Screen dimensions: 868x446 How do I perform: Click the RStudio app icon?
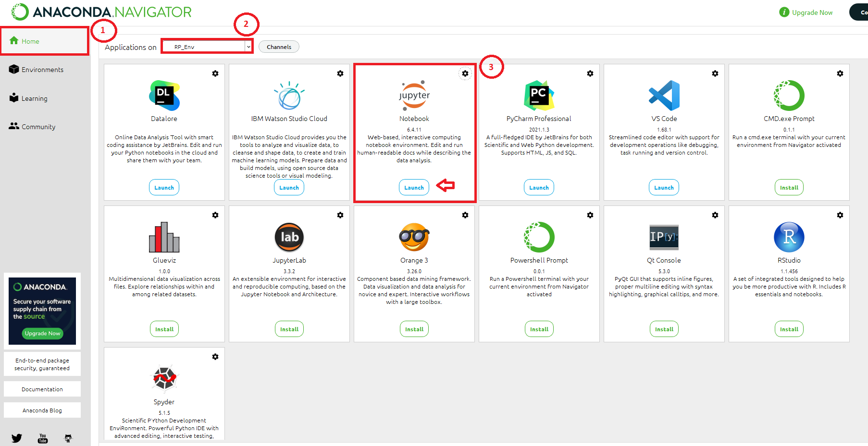(x=789, y=237)
